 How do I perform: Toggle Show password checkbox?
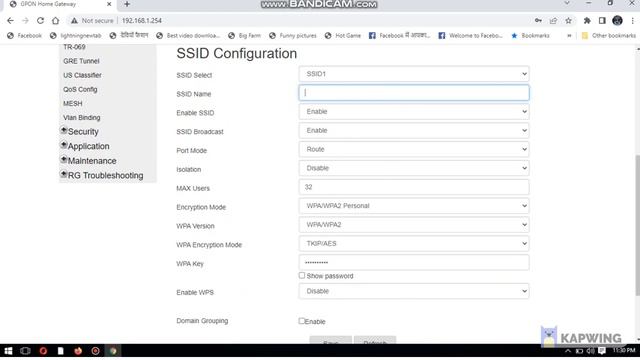tap(302, 276)
